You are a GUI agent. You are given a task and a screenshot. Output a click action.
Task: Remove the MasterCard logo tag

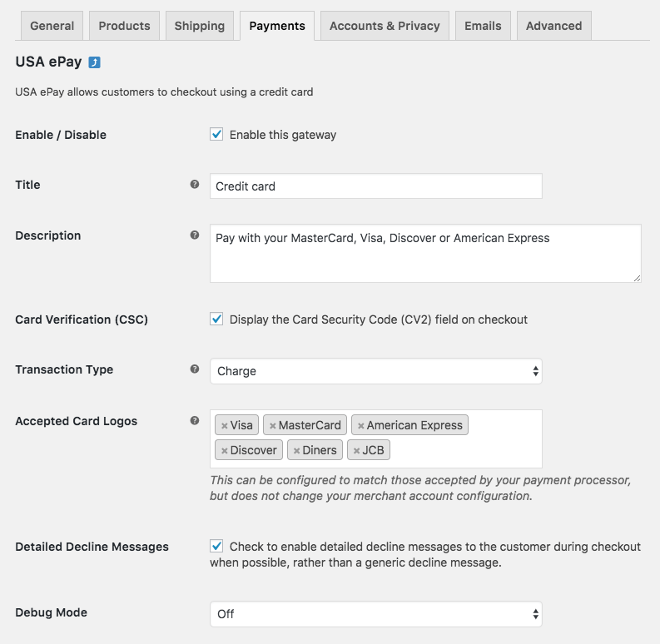272,426
